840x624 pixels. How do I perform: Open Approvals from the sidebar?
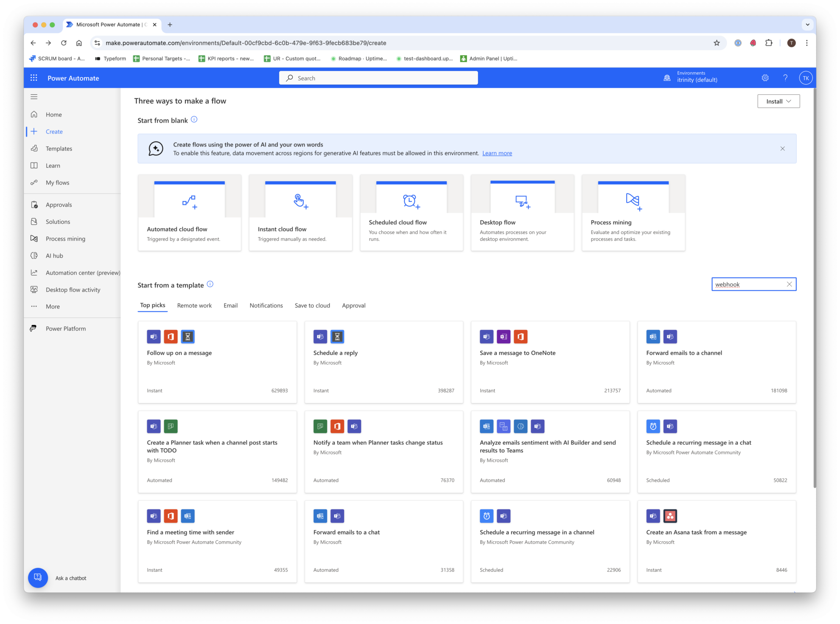(x=59, y=204)
